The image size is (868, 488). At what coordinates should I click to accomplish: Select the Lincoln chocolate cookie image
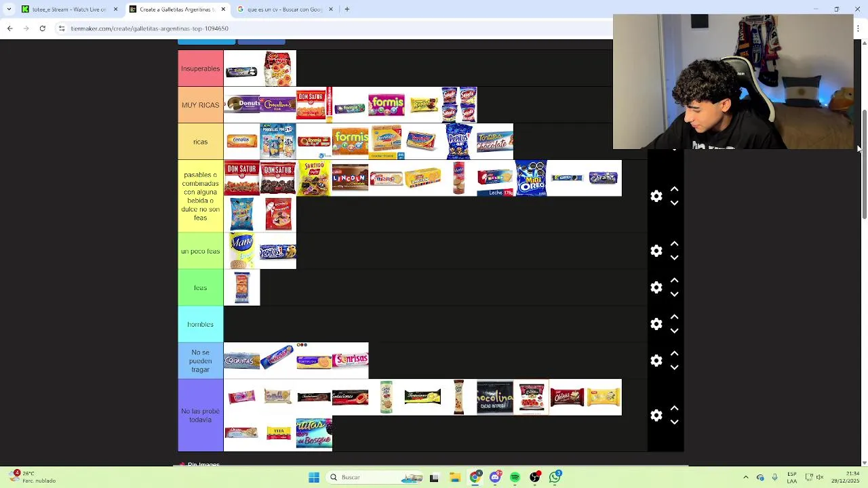point(351,178)
